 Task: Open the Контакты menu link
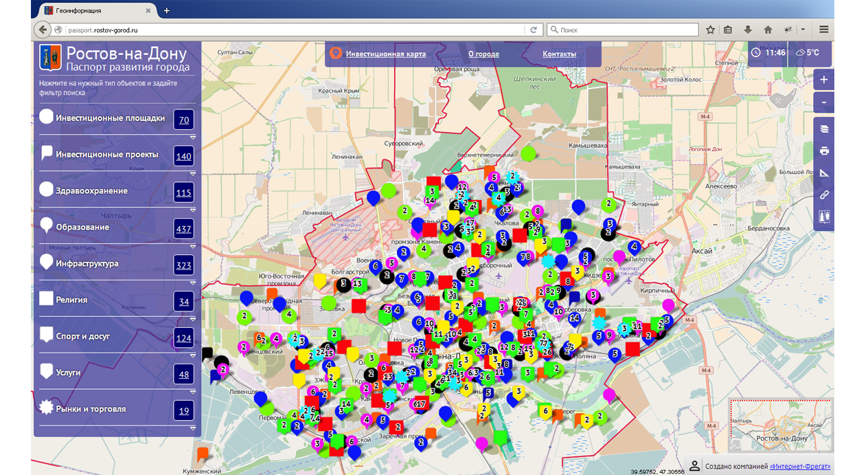[x=559, y=54]
